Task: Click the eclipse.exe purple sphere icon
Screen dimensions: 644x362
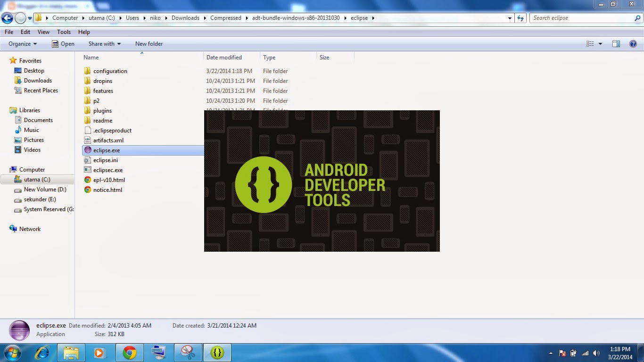Action: (87, 150)
